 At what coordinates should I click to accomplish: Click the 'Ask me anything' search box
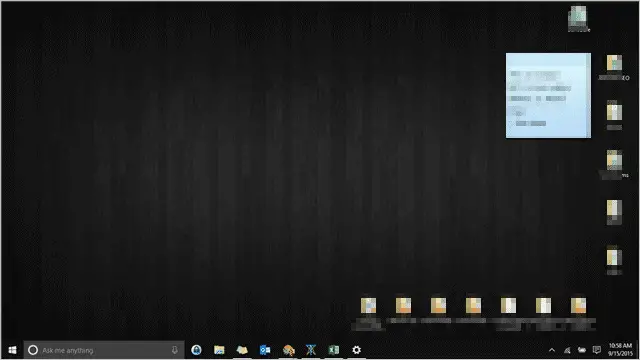coord(104,350)
